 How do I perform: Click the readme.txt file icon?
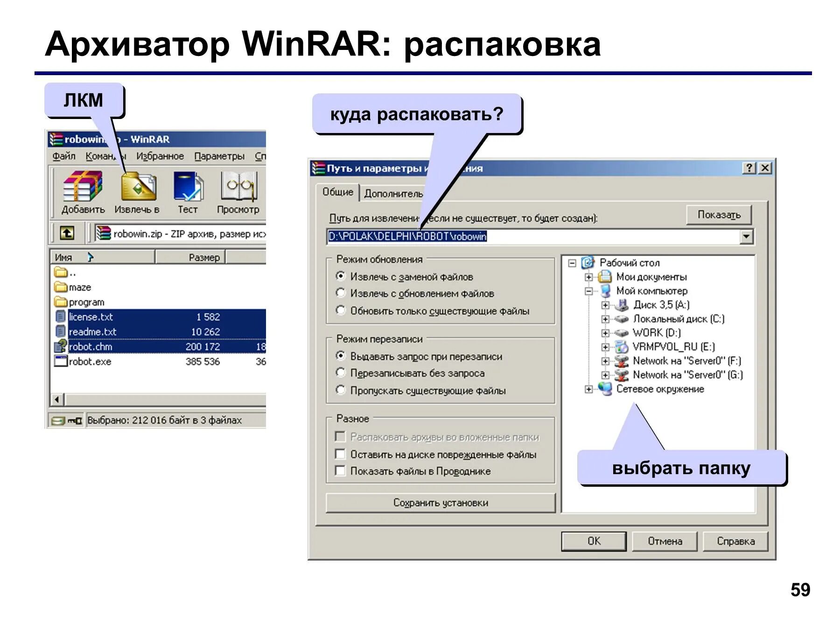61,331
